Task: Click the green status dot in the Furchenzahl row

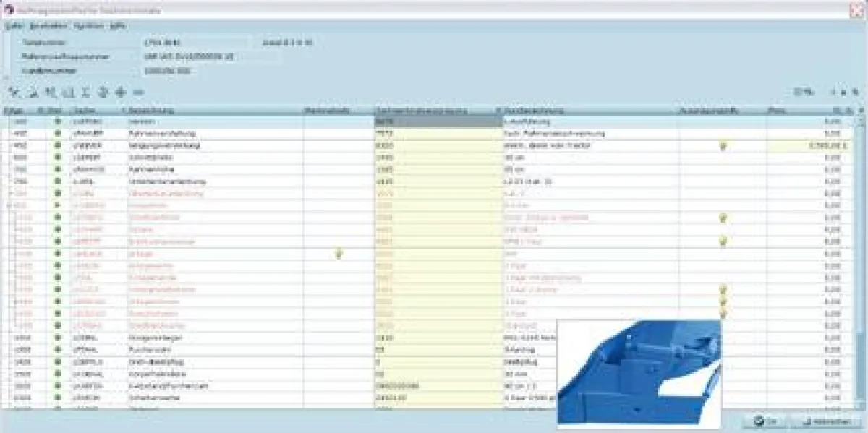Action: pos(58,350)
